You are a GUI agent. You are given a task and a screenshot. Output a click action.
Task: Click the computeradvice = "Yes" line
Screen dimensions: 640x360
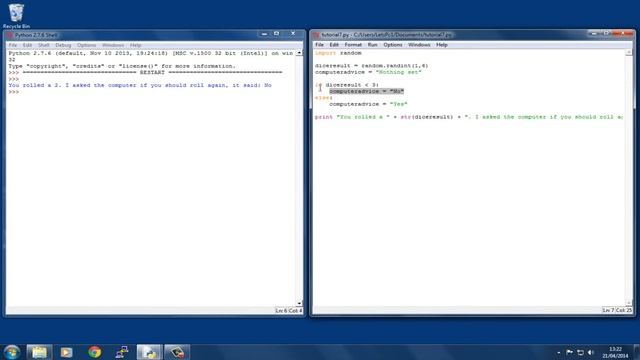(368, 104)
